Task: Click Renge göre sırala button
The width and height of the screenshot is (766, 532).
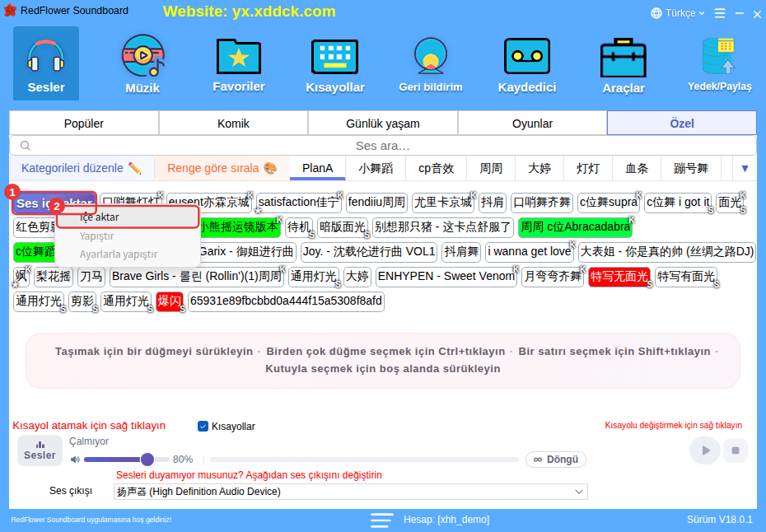Action: click(222, 168)
